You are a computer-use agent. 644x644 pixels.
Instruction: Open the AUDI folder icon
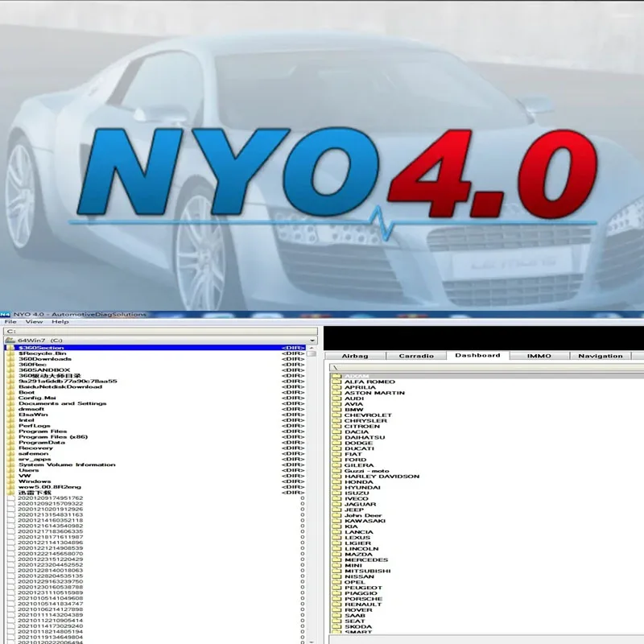(336, 398)
